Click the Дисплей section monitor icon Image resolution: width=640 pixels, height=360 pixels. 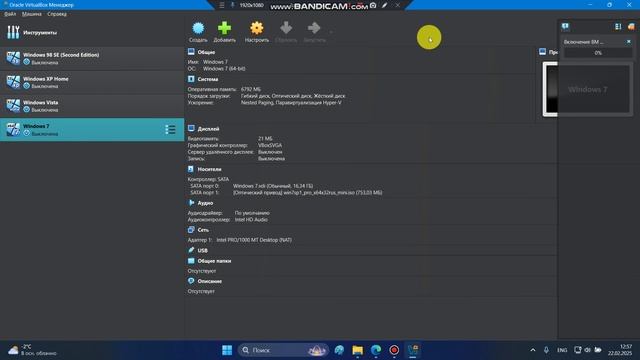click(191, 128)
